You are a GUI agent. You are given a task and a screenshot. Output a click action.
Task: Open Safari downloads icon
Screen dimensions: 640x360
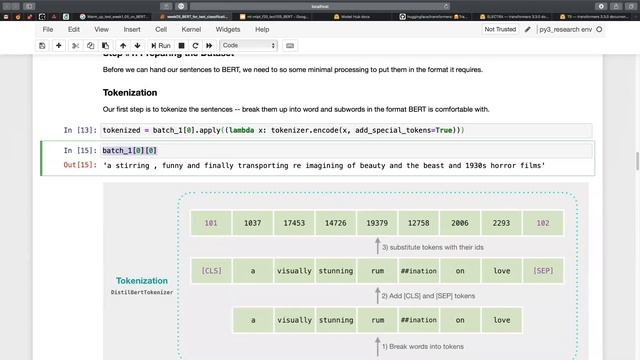coord(601,6)
